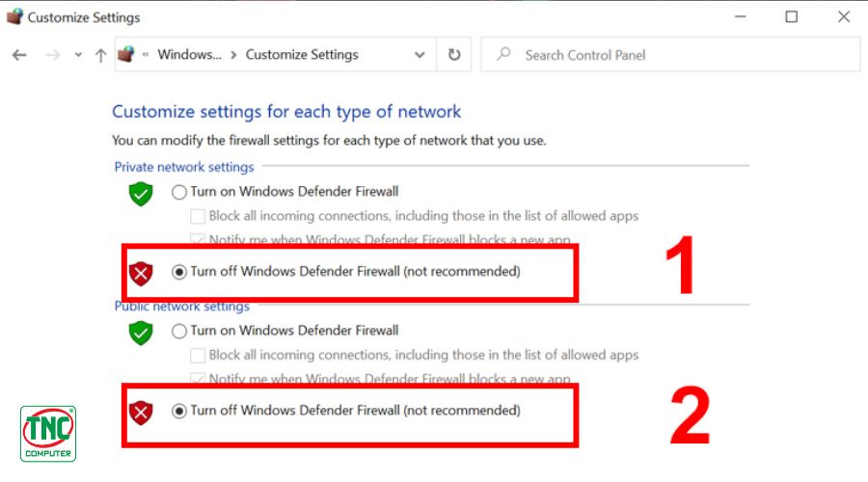Click the magnifier icon in the search box

point(503,54)
